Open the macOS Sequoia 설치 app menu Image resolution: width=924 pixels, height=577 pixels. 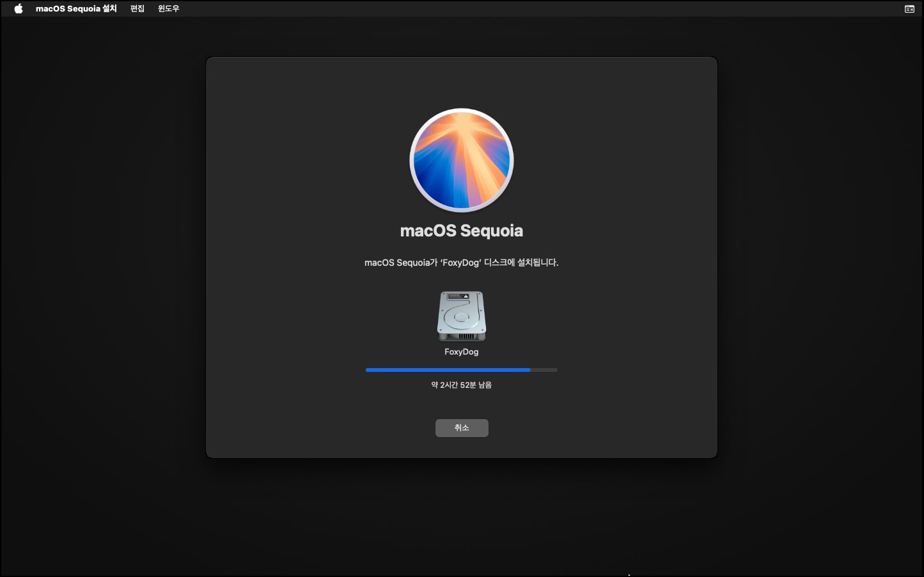coord(76,8)
